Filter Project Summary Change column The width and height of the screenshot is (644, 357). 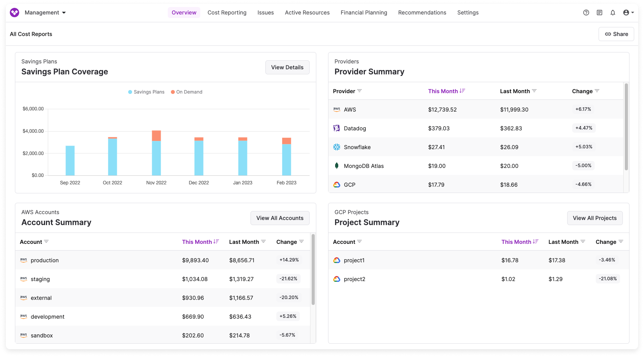click(x=621, y=242)
